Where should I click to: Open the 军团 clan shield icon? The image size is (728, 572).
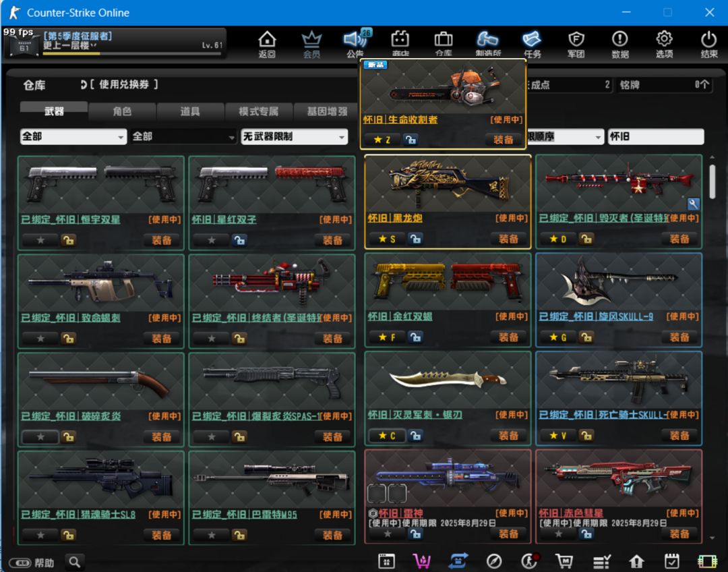coord(576,44)
